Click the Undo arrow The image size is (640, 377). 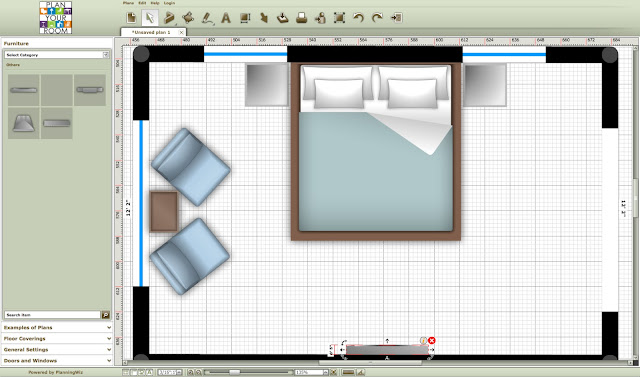(x=358, y=18)
